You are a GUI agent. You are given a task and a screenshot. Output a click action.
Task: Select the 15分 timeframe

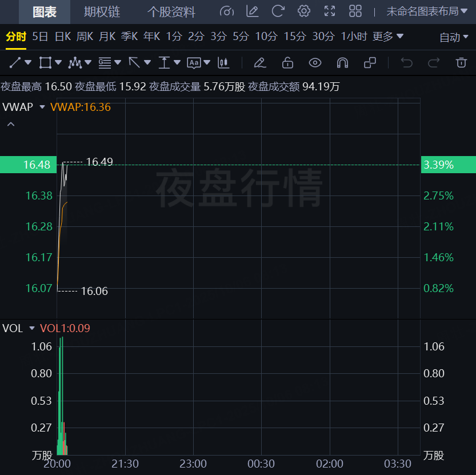pyautogui.click(x=295, y=37)
